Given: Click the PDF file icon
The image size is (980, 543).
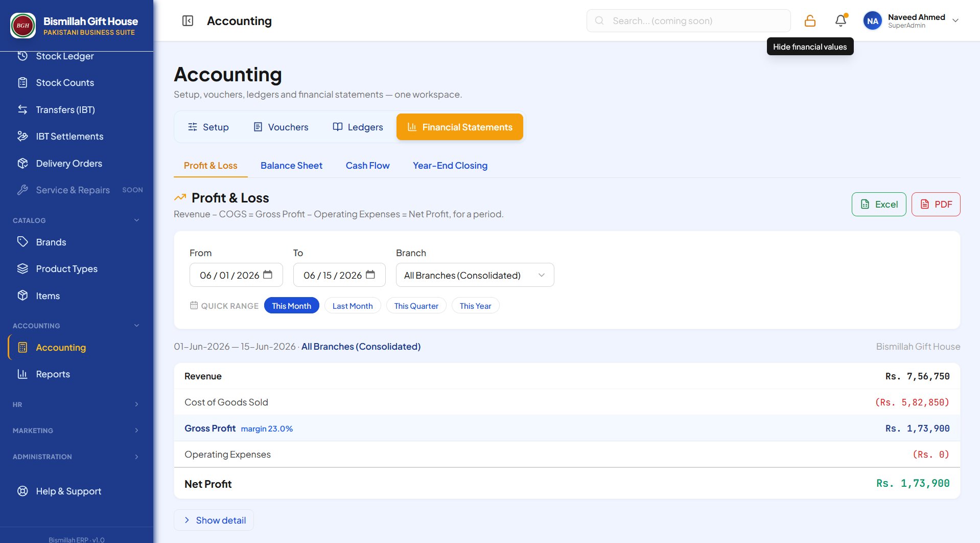Looking at the screenshot, I should (925, 205).
